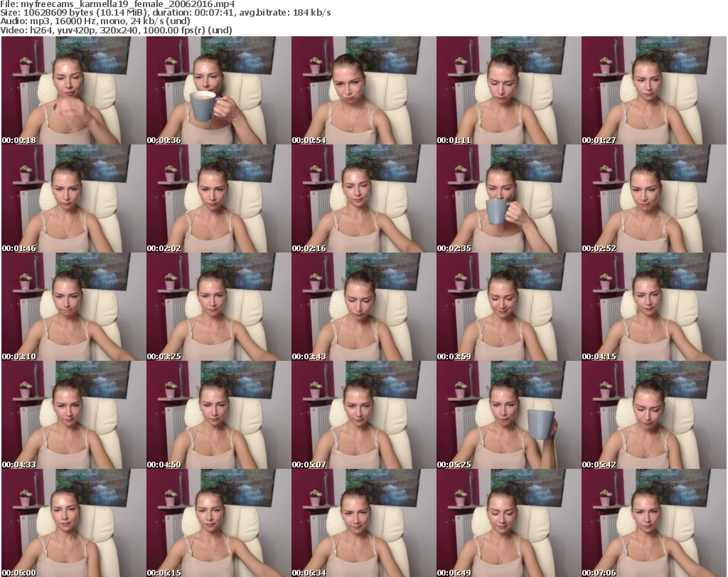The image size is (728, 577).
Task: Select the thumbnail frame at 00:02:35
Action: tap(508, 198)
